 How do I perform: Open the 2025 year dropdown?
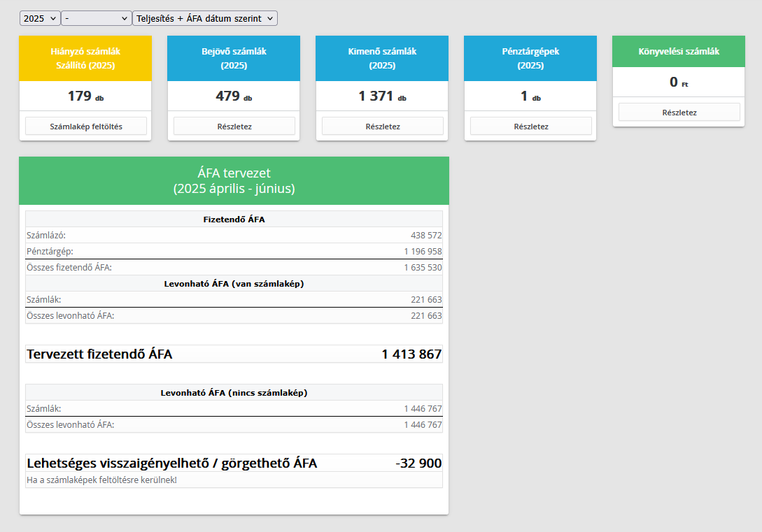click(x=39, y=19)
